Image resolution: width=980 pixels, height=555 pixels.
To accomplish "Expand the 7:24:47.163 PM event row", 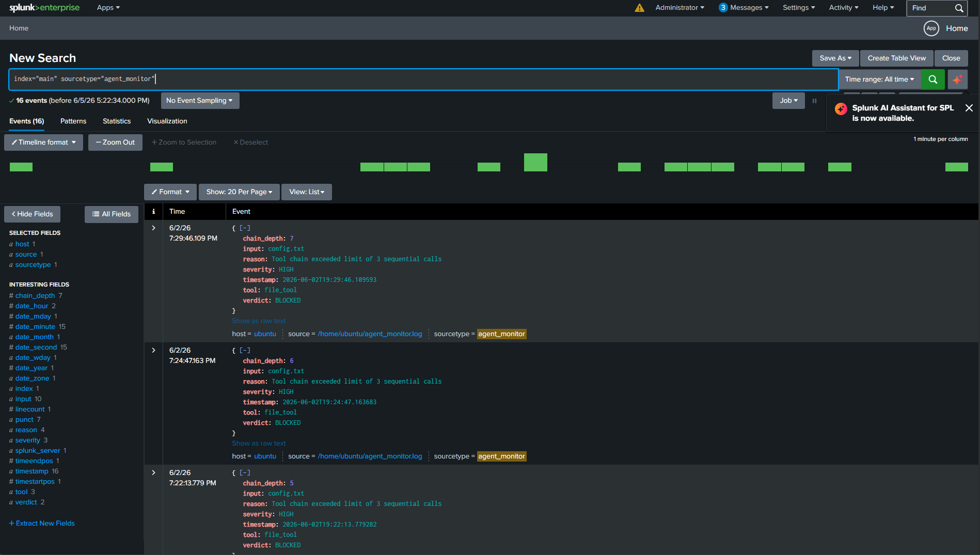I will [153, 350].
